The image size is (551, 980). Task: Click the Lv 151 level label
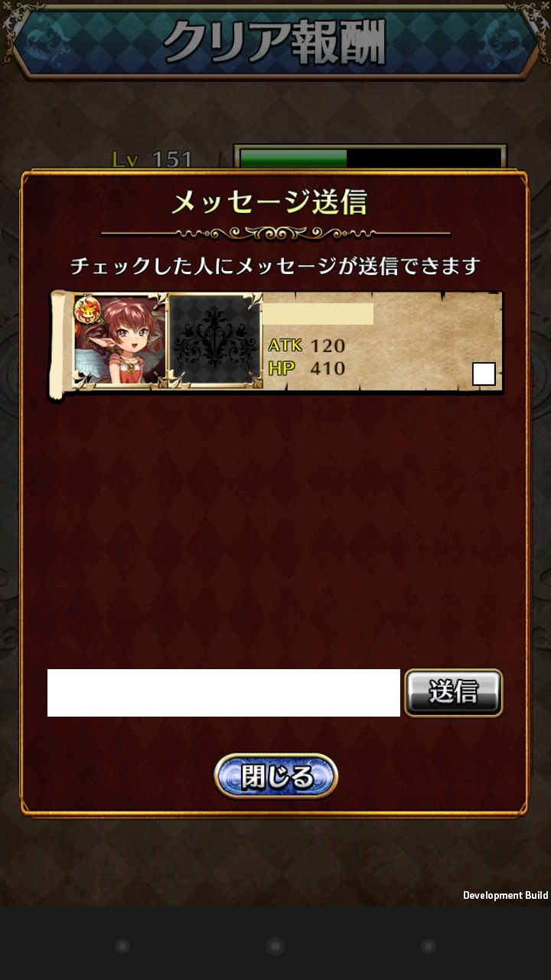[152, 159]
